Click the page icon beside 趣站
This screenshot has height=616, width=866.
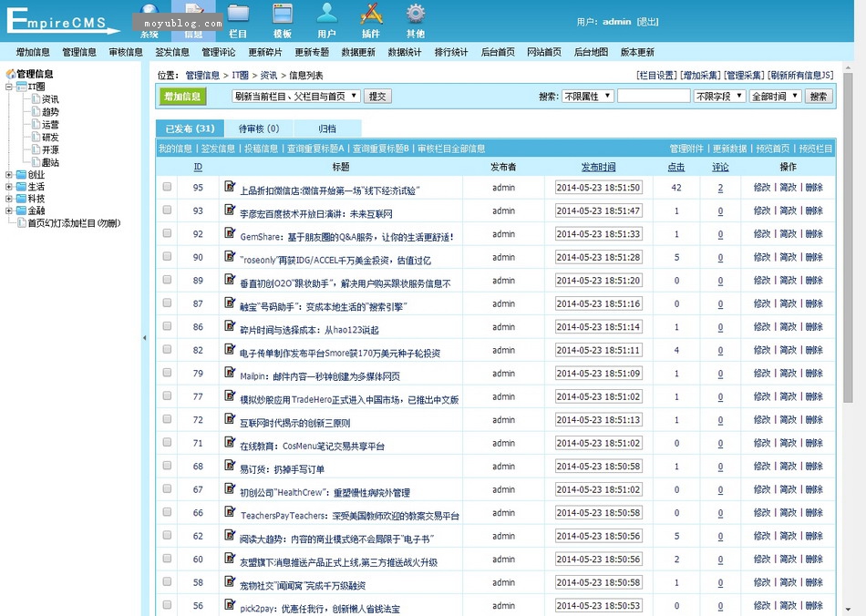[36, 162]
